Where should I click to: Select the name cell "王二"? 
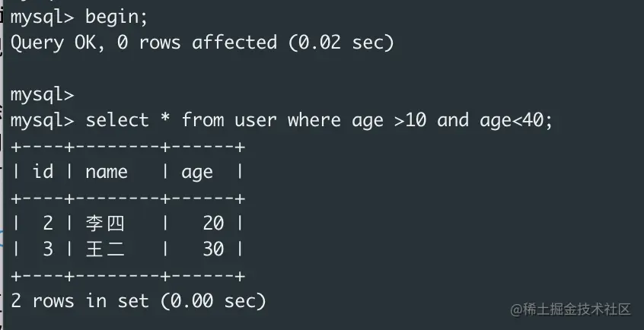point(106,249)
